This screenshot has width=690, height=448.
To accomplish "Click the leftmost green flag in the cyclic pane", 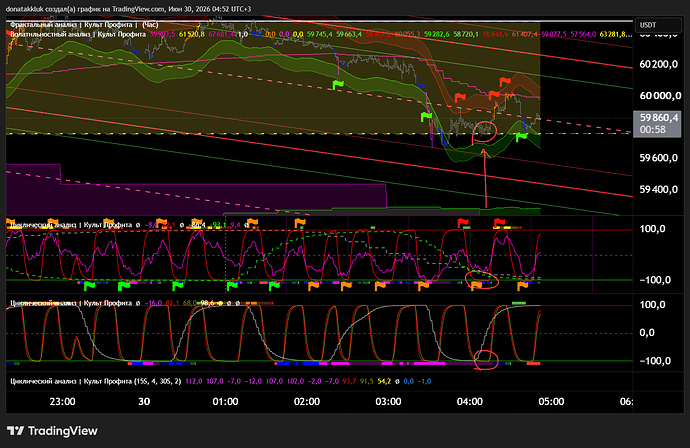I will point(89,286).
